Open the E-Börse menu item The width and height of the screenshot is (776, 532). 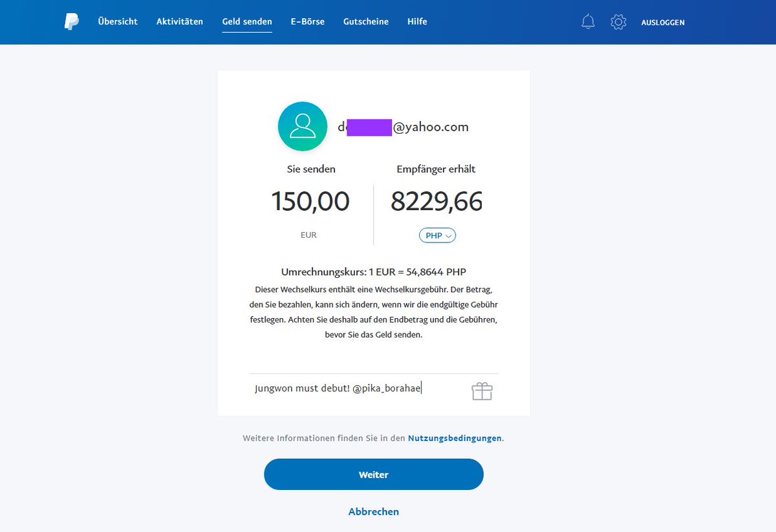click(308, 21)
